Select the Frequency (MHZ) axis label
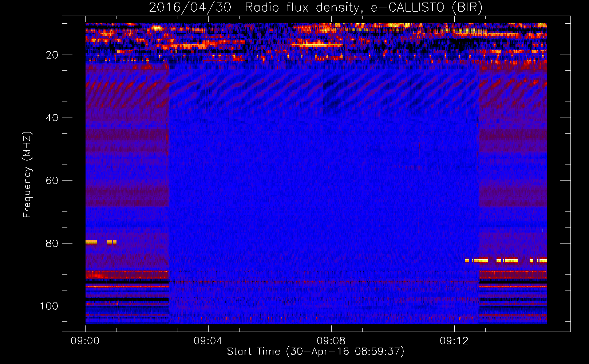The height and width of the screenshot is (364, 589). 27,175
